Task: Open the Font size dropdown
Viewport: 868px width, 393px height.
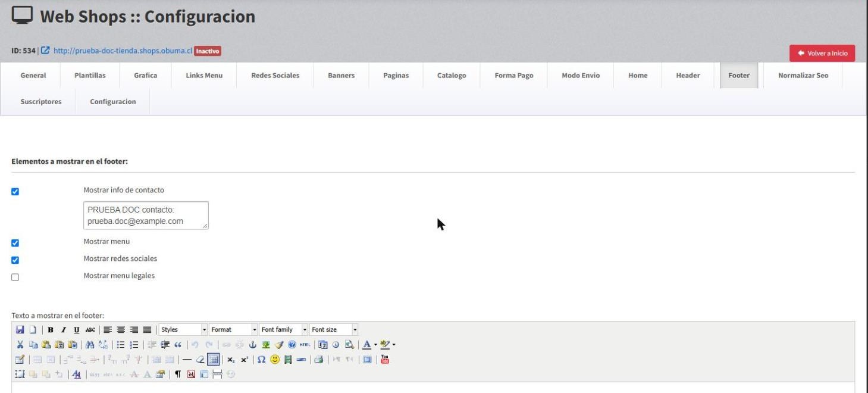Action: click(334, 329)
